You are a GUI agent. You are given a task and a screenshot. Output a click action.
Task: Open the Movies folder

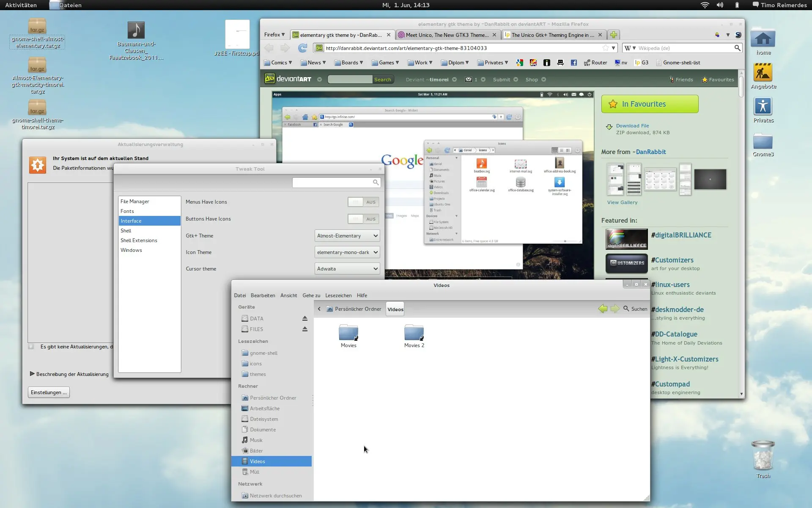[348, 336]
